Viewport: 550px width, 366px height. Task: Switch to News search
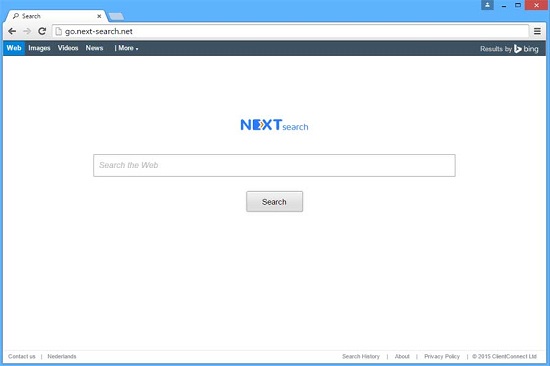[94, 48]
